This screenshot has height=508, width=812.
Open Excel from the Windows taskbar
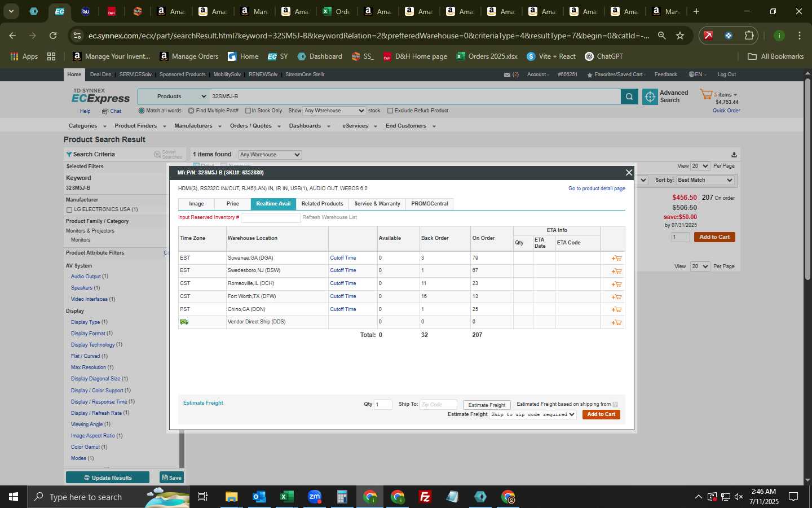click(286, 497)
